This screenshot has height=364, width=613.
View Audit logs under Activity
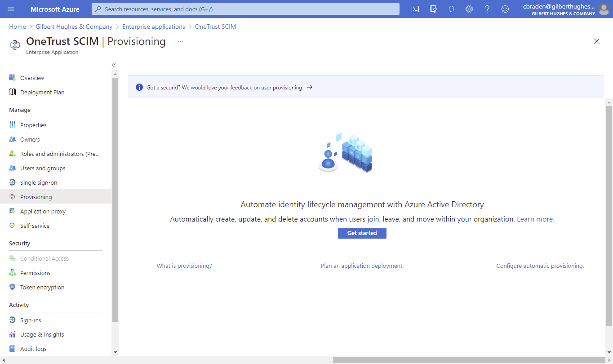34,349
